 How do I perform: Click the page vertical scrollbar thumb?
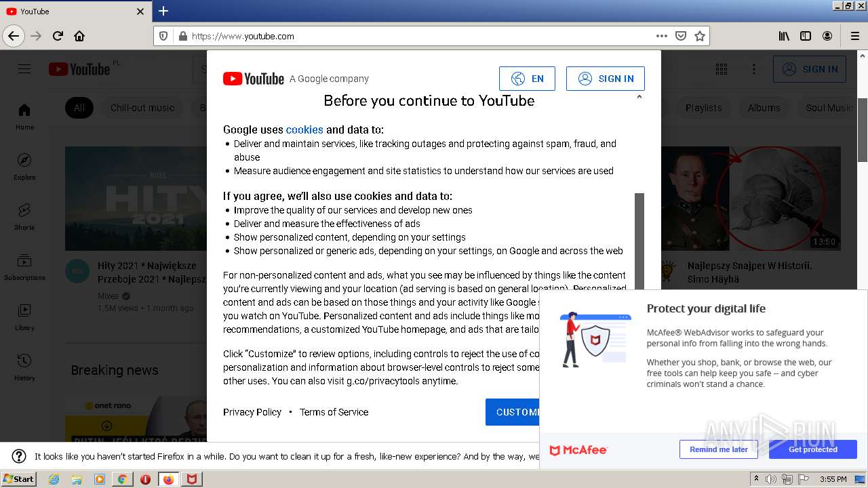pyautogui.click(x=863, y=130)
